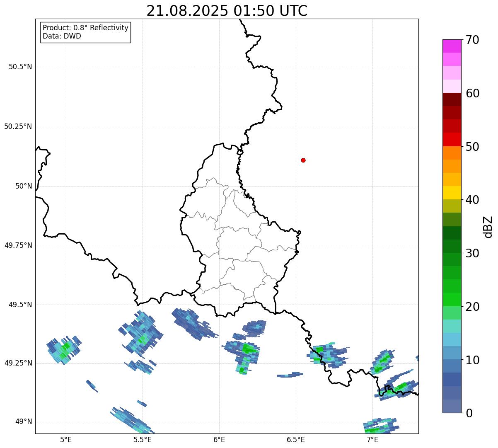Click the yellow colorbar segment above 40

[x=452, y=193]
